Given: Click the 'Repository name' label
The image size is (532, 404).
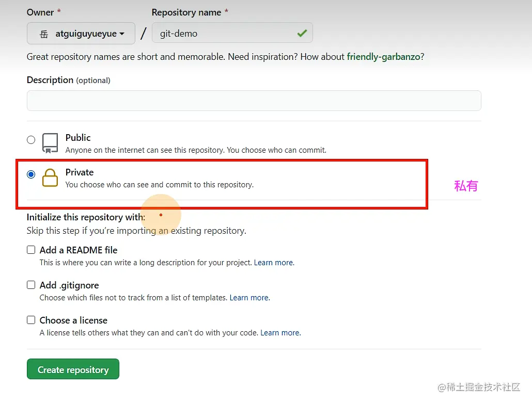Looking at the screenshot, I should (186, 12).
